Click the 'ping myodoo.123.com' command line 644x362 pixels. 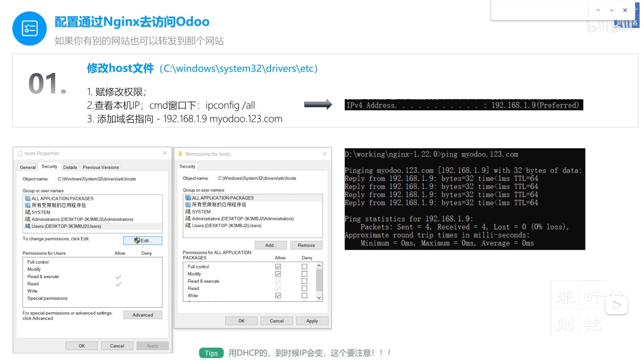coord(431,154)
